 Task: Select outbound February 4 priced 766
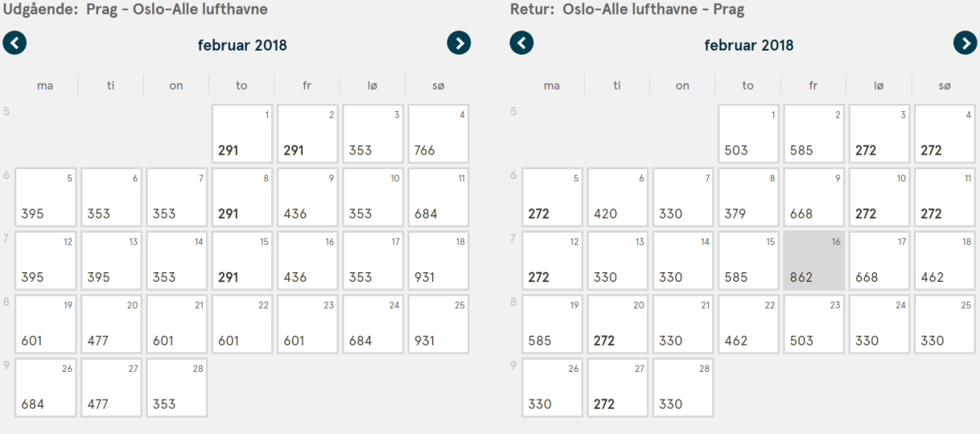point(439,134)
